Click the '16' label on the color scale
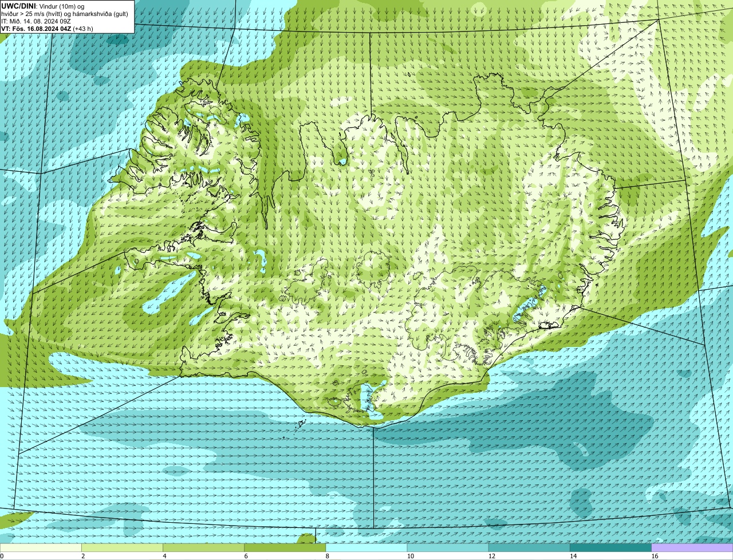The width and height of the screenshot is (733, 560). point(655,556)
